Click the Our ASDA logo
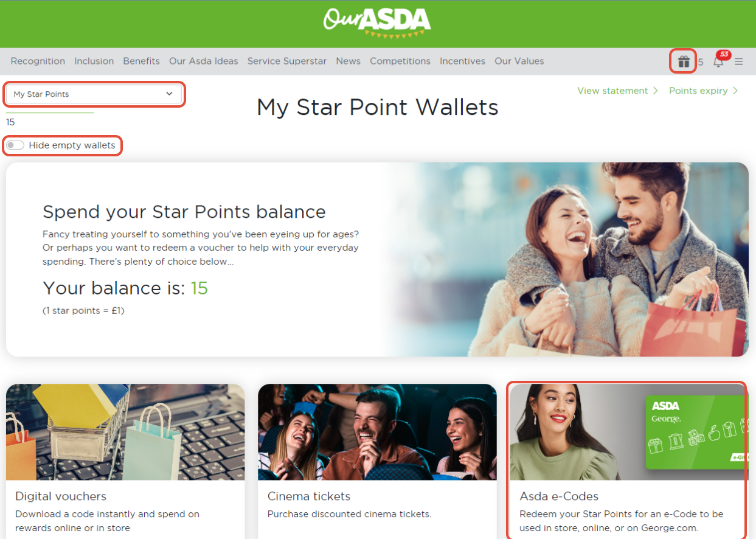756x539 pixels. coord(377,23)
